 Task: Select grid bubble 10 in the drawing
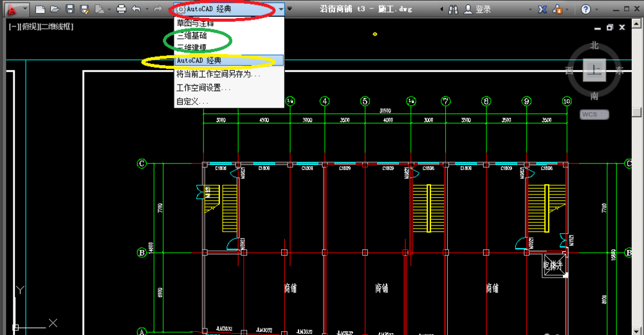click(567, 100)
